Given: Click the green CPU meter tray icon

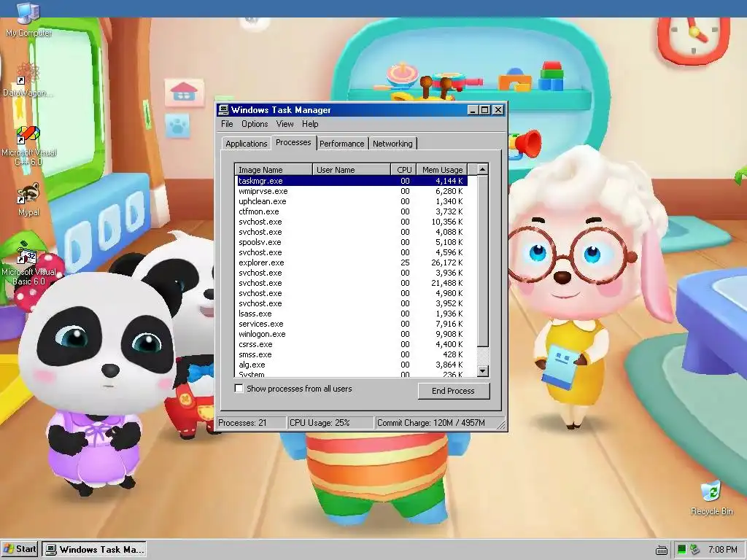Looking at the screenshot, I should [x=682, y=550].
